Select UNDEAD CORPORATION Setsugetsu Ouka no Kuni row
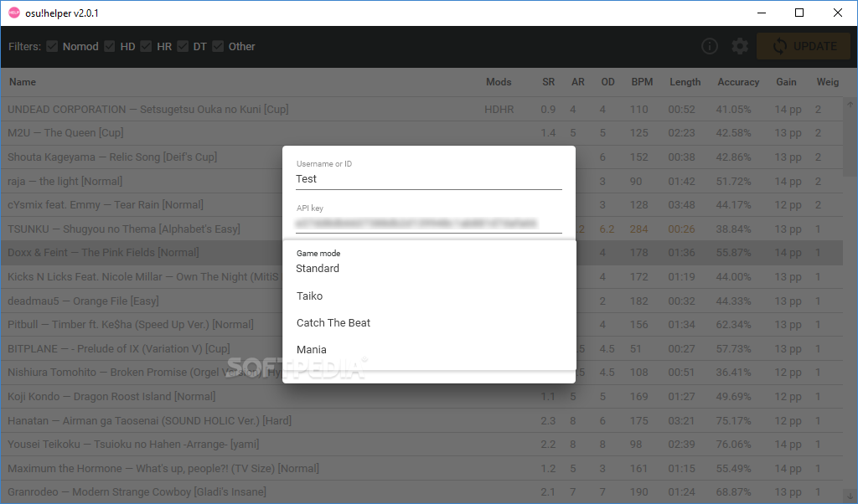Viewport: 858px width, 504px height. (422, 110)
